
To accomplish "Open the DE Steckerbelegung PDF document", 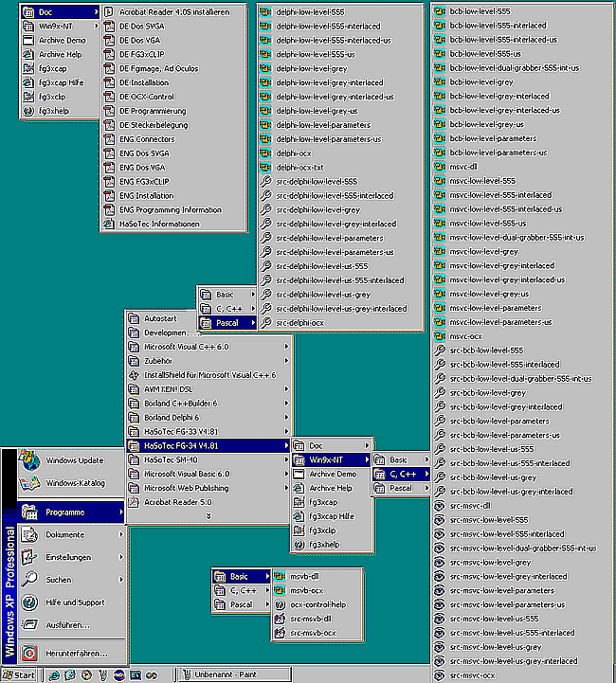I will tap(153, 124).
